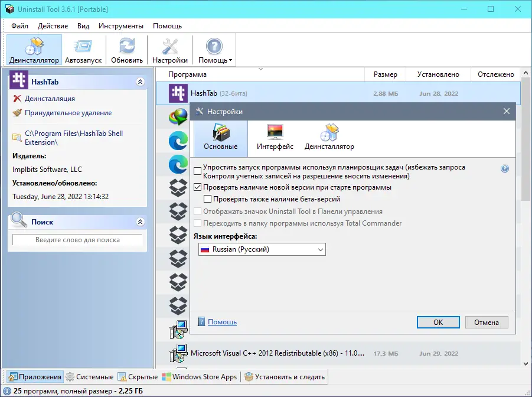This screenshot has height=397, width=532.
Task: Enable checking for beta versions
Action: point(207,199)
